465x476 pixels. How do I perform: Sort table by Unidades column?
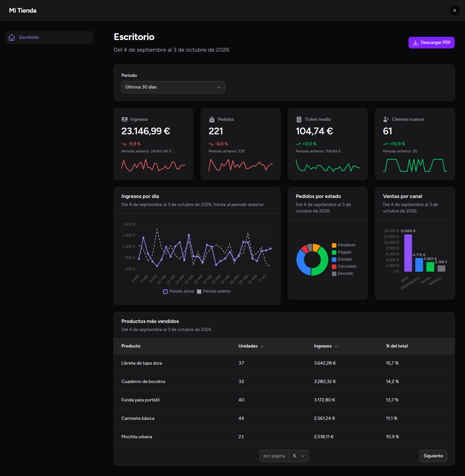click(251, 346)
